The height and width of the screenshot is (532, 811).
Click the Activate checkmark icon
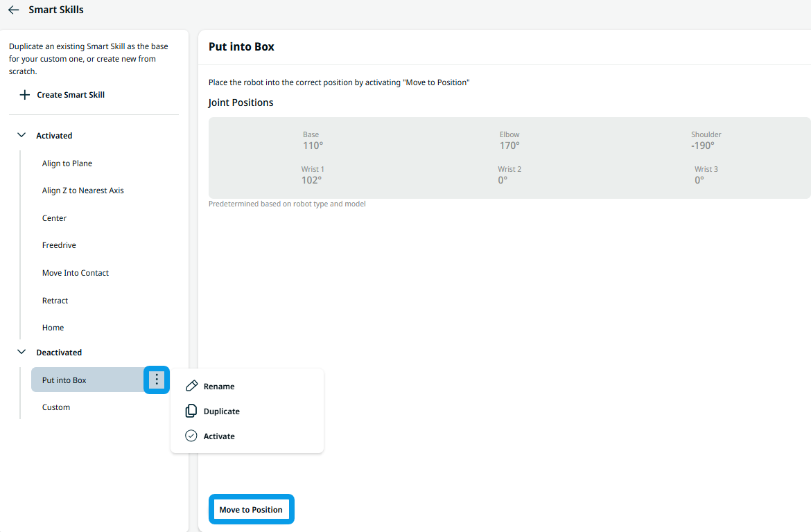pyautogui.click(x=191, y=436)
